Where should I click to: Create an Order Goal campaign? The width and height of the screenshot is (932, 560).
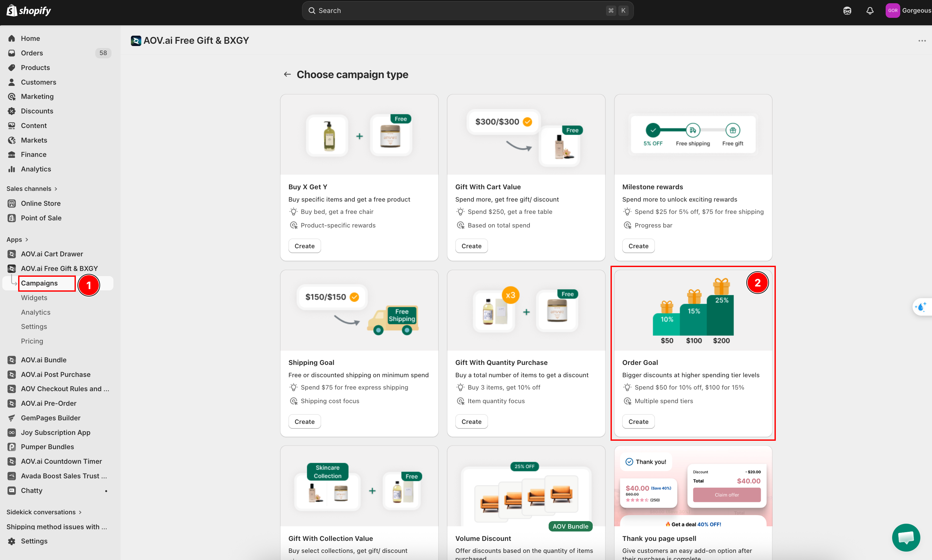(x=638, y=422)
